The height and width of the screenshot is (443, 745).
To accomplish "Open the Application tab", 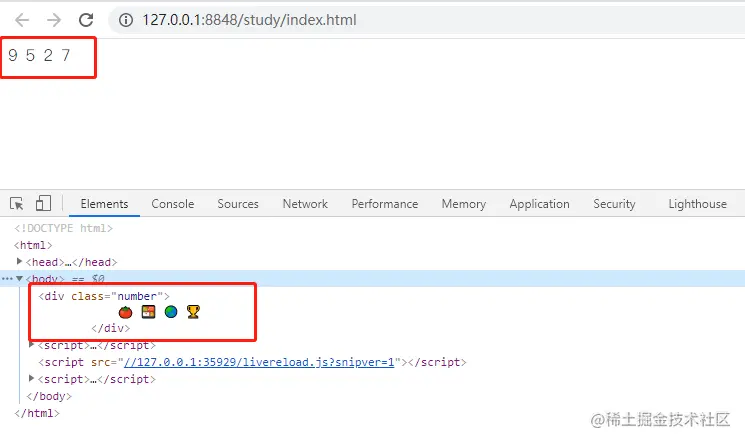I will point(539,204).
